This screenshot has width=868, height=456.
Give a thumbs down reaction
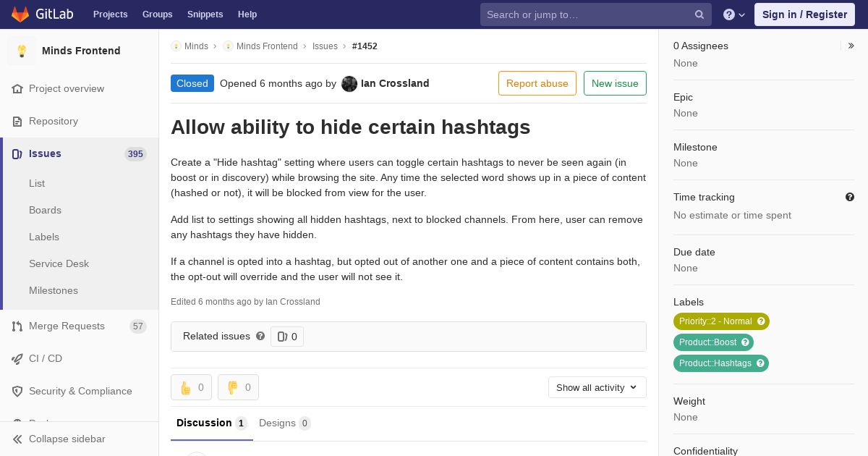coord(238,387)
